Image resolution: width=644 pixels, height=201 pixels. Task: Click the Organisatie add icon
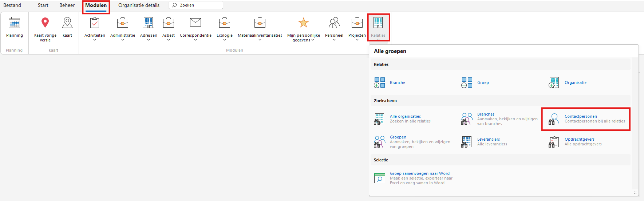tap(554, 83)
